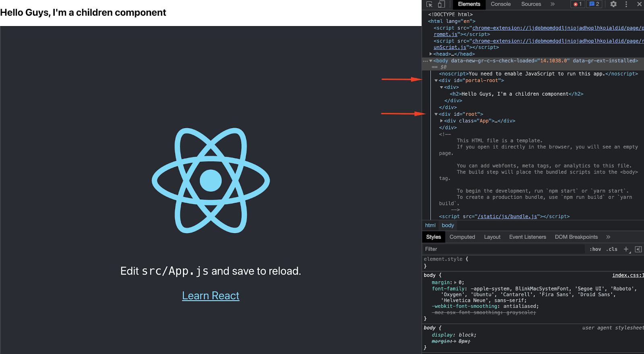Open the DOM Breakpoints tab
Screen dimensions: 644x354
click(x=576, y=237)
